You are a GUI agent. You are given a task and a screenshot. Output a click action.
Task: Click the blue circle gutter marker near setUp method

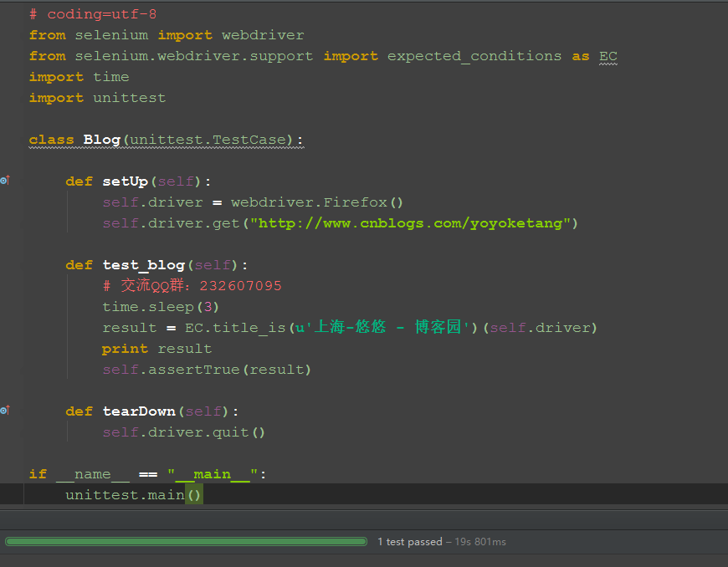(3, 178)
